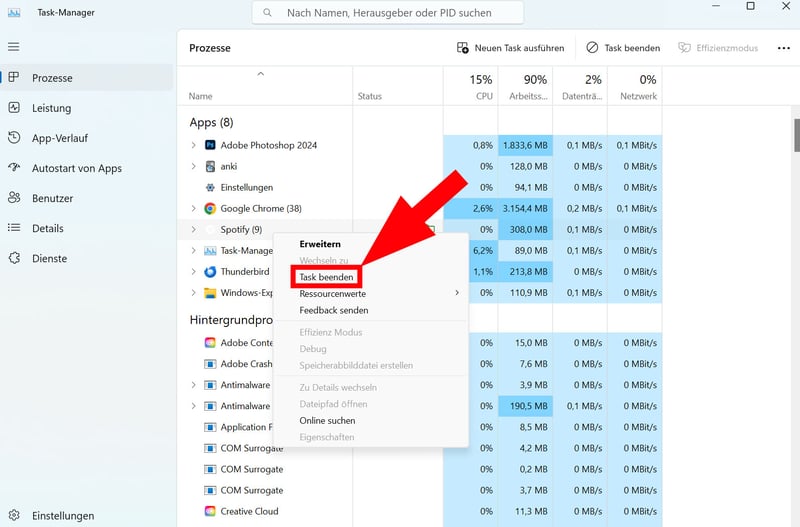Click the Google Chrome process icon

pyautogui.click(x=210, y=208)
